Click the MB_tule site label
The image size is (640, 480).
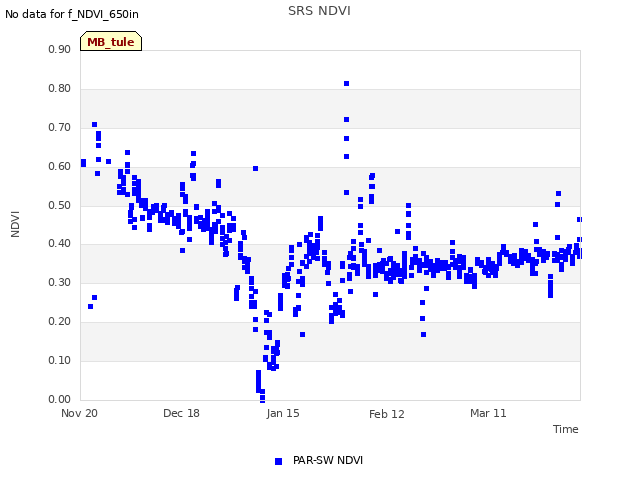(111, 42)
